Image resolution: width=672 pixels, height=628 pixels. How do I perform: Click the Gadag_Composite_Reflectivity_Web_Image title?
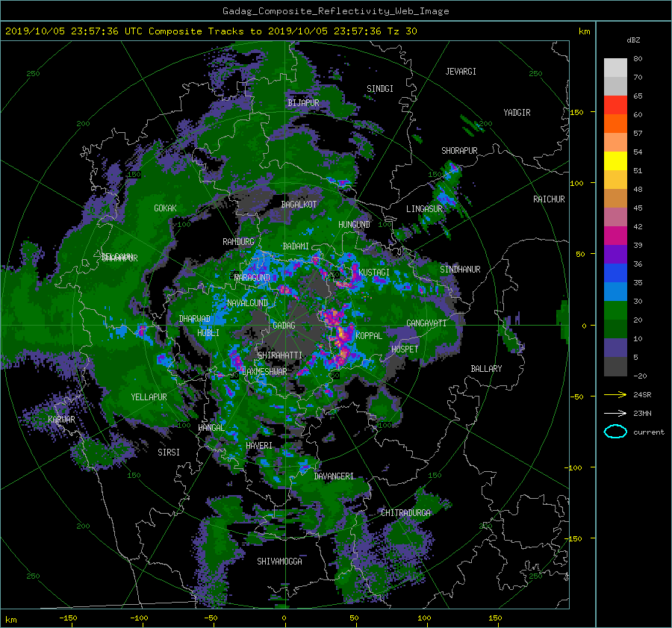(x=335, y=11)
